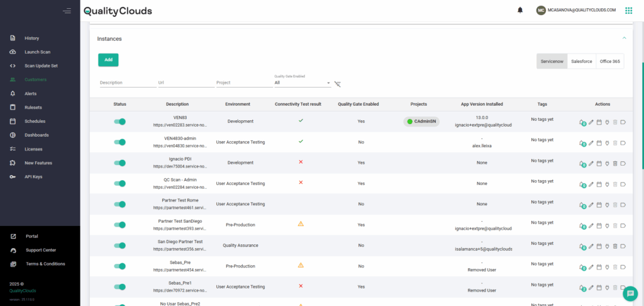Screen dimensions: 644x306
Task: Delete the Ignacio PDI instance via trash icon
Action: tap(615, 164)
